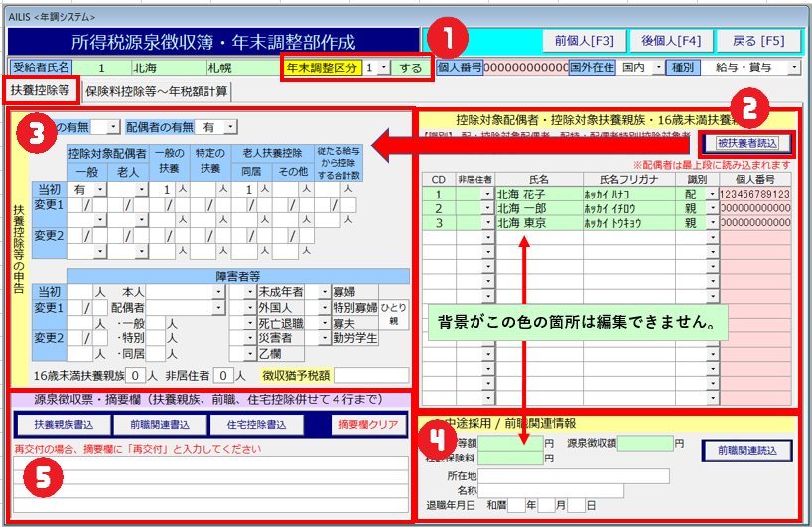Switch to the 扶養控除等 tab
The image size is (812, 527).
pyautogui.click(x=41, y=90)
